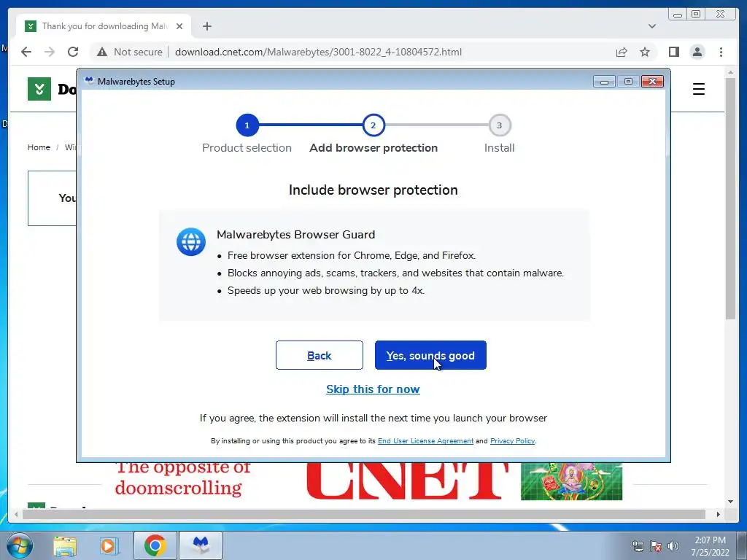
Task: Click the Not secure warning icon
Action: pos(102,52)
